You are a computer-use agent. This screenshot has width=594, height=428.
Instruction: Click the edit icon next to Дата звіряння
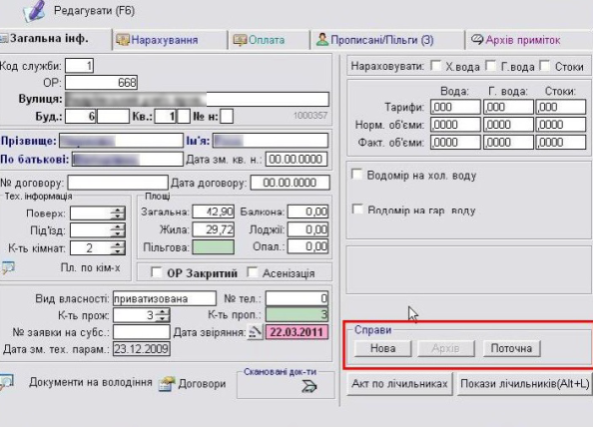pos(255,332)
